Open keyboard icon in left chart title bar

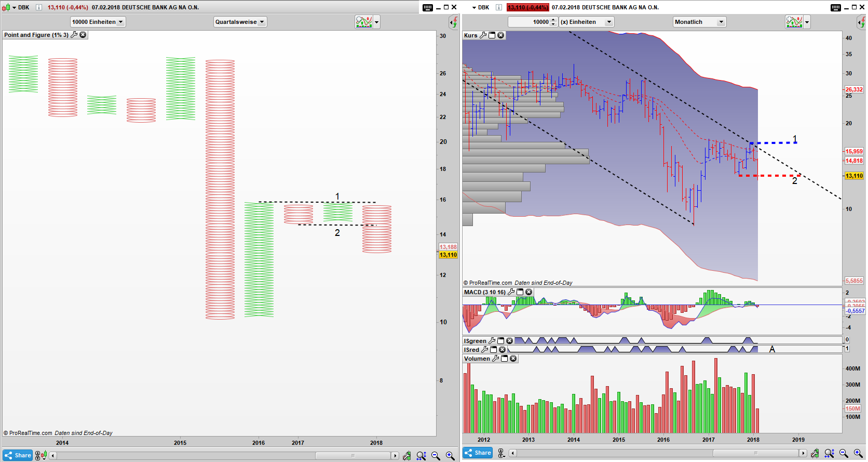427,7
